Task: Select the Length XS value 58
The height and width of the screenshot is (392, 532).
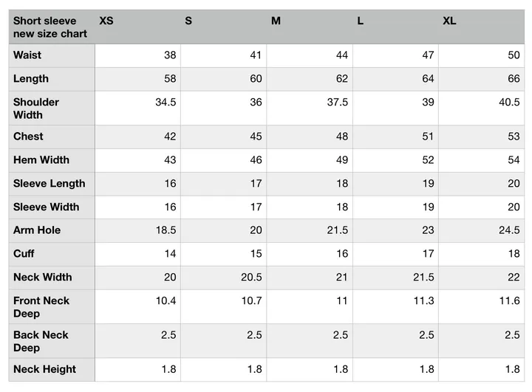Action: click(x=170, y=79)
